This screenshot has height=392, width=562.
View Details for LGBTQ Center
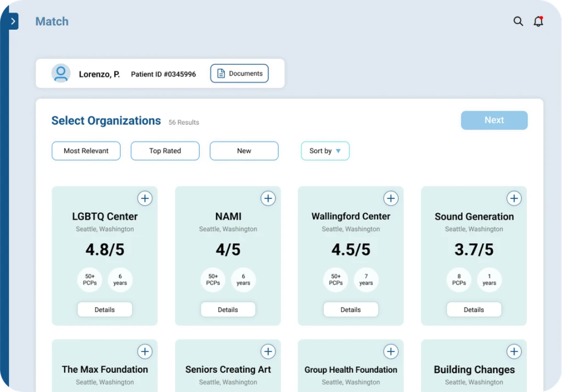coord(105,310)
